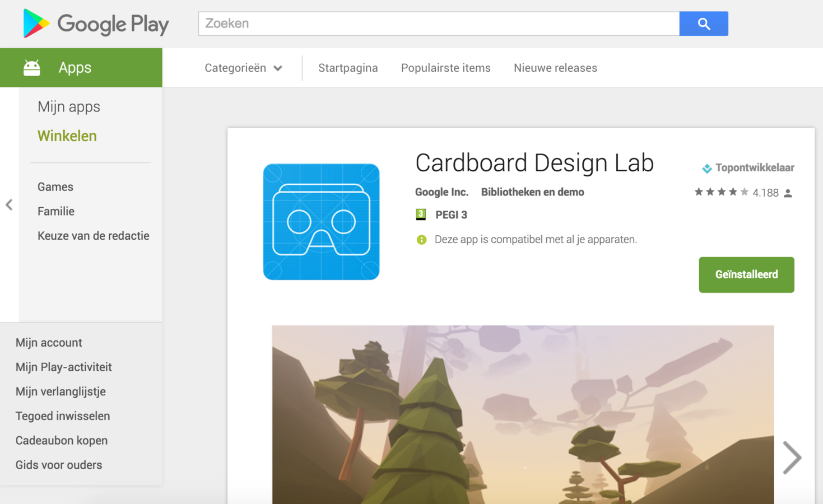Click the Google Play logo
823x504 pixels.
coord(96,24)
